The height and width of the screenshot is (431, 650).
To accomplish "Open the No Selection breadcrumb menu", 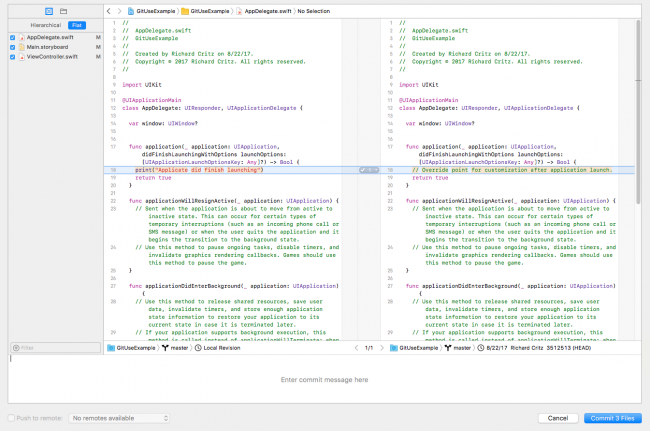I will [x=314, y=11].
